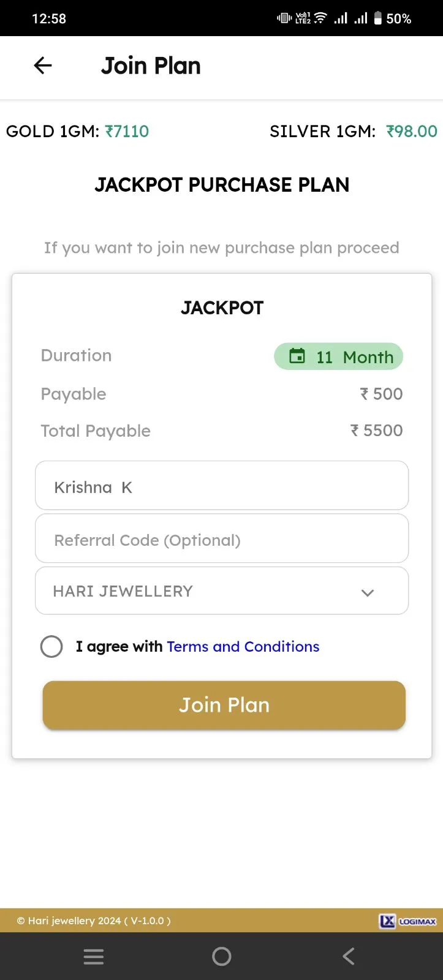Tap the gold 1GM rate ₹7110
The width and height of the screenshot is (443, 980).
pos(127,131)
